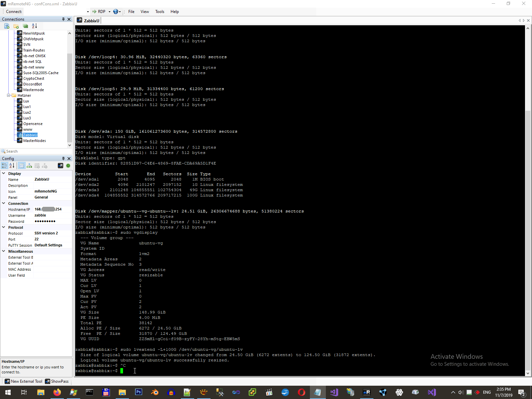This screenshot has width=532, height=399.
Task: Select the DiscordBot connection
Action: click(x=33, y=84)
